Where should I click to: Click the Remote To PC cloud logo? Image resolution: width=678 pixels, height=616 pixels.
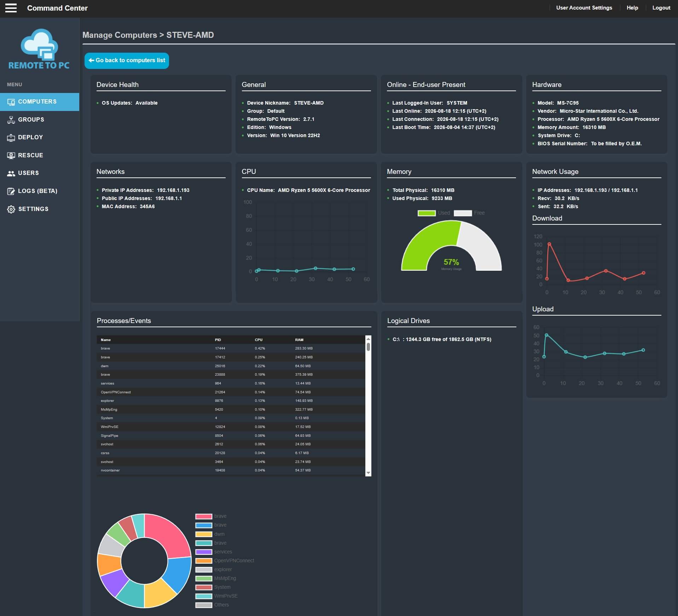[39, 49]
